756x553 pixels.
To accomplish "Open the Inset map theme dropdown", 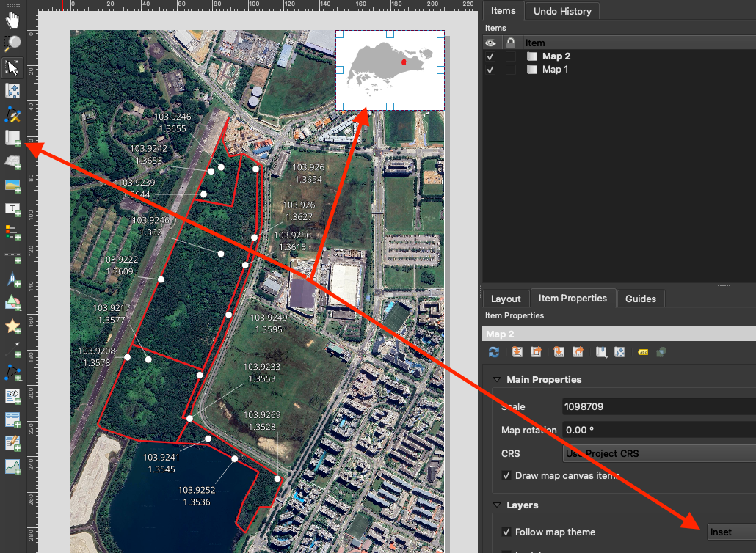I will click(x=730, y=532).
